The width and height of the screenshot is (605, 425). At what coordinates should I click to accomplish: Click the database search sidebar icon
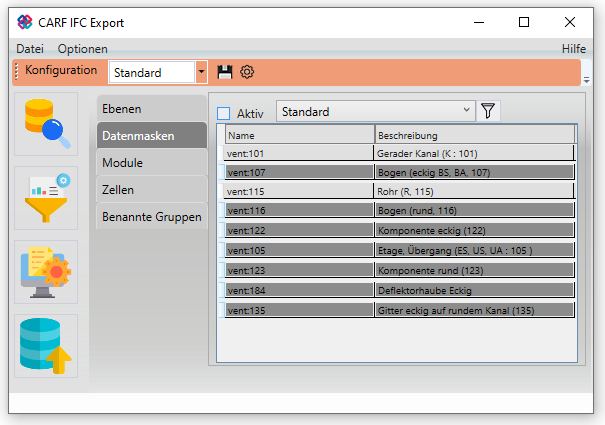[46, 124]
